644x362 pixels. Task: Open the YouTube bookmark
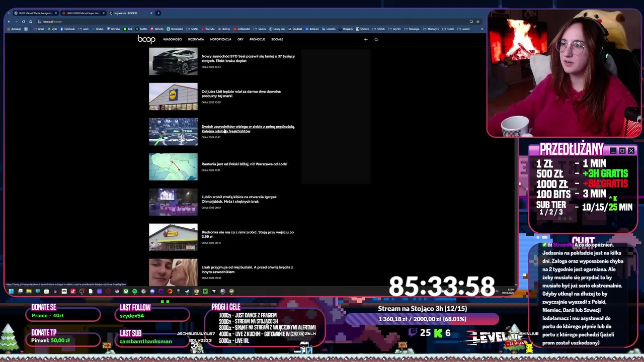pos(208,29)
